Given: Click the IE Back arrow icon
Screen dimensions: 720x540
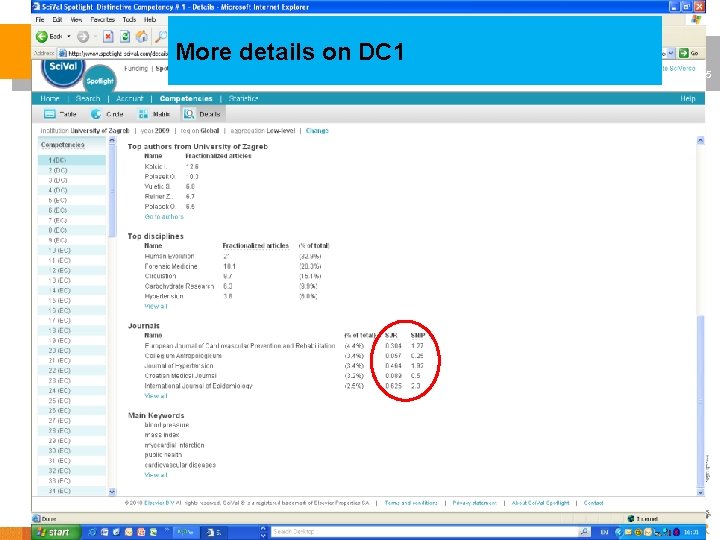Looking at the screenshot, I should [42, 36].
